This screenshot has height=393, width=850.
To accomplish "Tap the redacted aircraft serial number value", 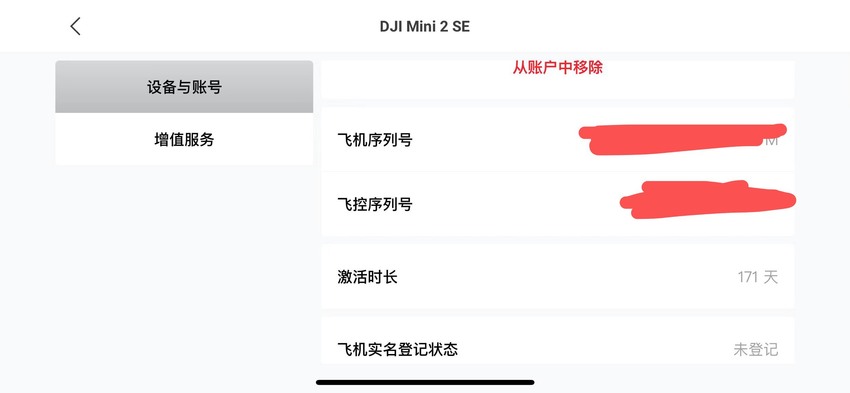I will click(683, 139).
